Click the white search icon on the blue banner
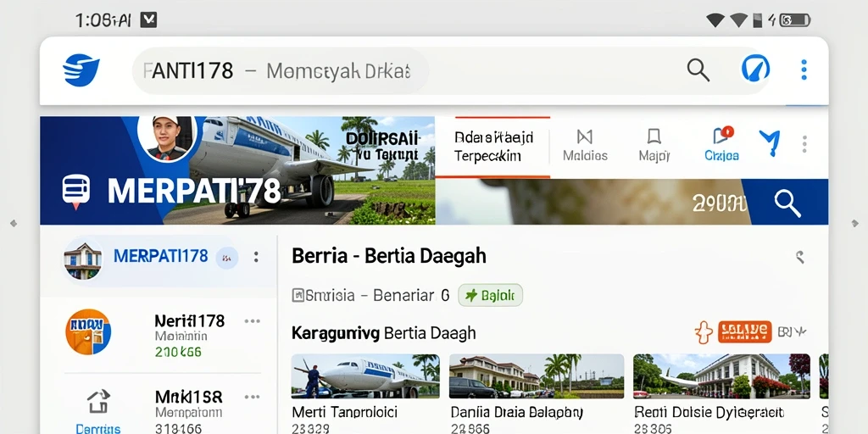The width and height of the screenshot is (868, 434). pyautogui.click(x=787, y=203)
